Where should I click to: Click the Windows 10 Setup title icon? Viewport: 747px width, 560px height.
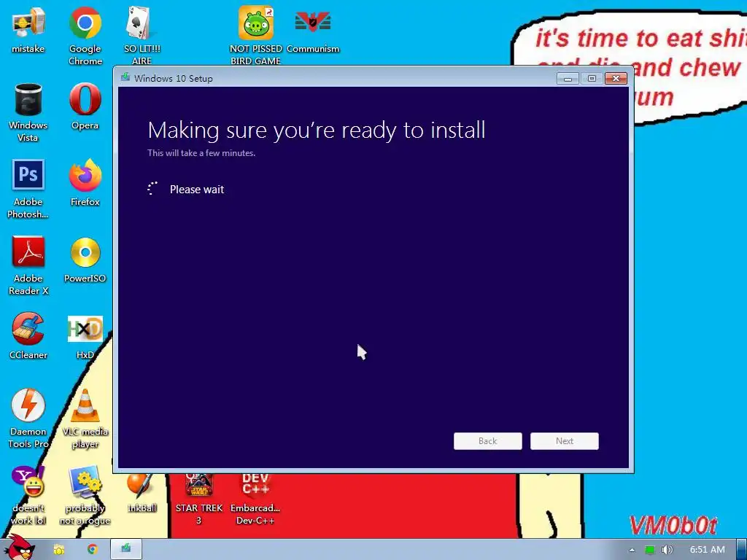pos(125,77)
